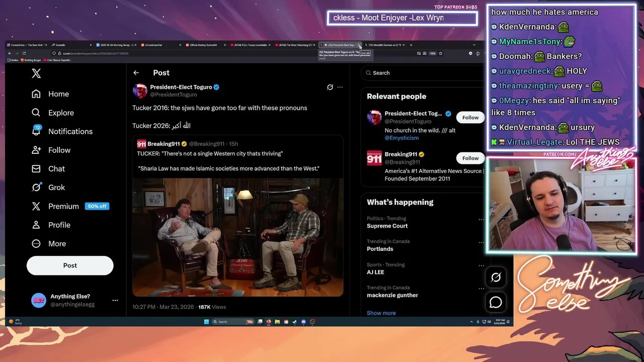Follow Breaking911 in Relevant people

(470, 158)
